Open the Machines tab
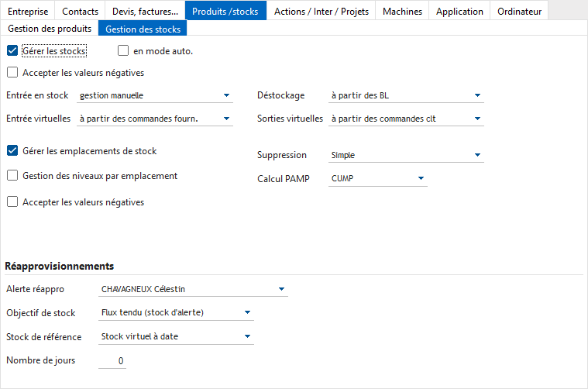 pos(402,11)
